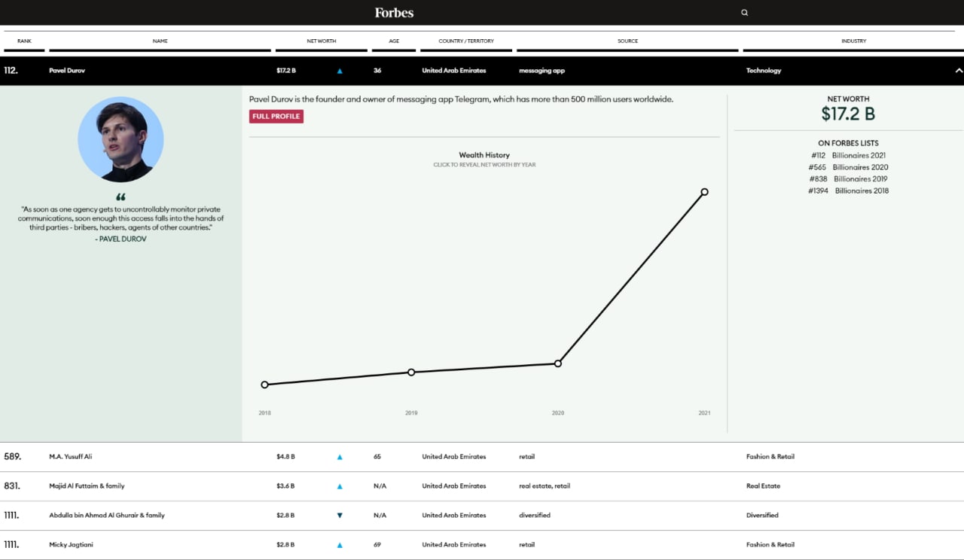The height and width of the screenshot is (560, 964).
Task: Open the search magnifier icon
Action: click(x=745, y=12)
